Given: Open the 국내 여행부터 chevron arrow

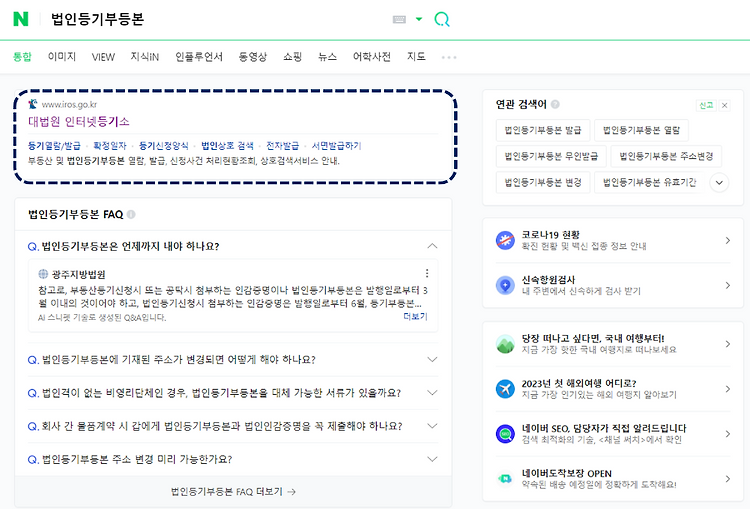Looking at the screenshot, I should click(728, 344).
